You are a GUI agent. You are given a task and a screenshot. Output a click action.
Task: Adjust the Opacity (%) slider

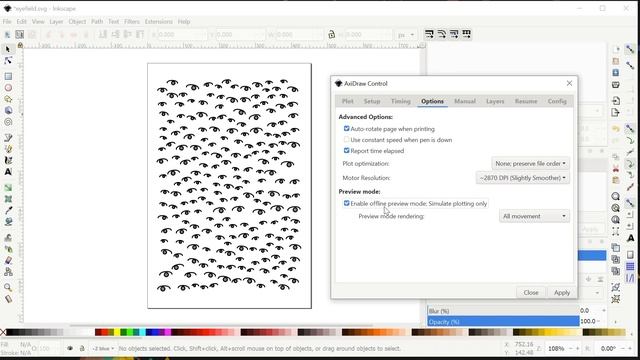coord(503,322)
